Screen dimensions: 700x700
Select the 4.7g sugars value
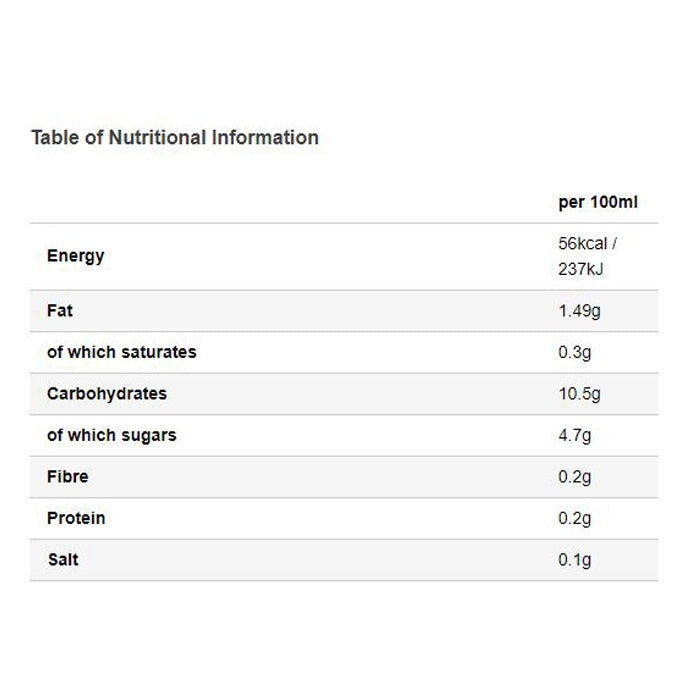point(575,436)
